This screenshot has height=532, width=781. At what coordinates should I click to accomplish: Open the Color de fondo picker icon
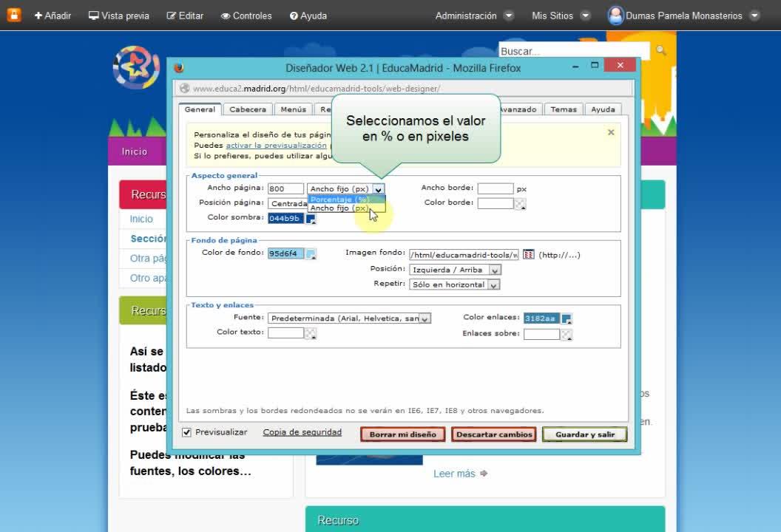coord(311,254)
